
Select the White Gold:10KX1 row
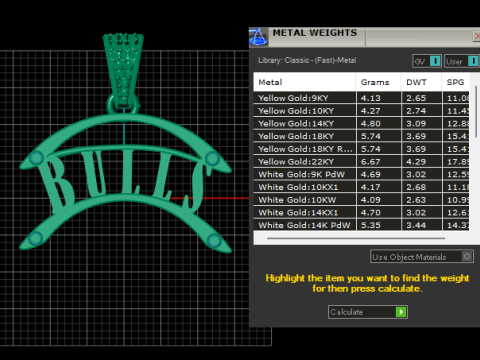[361, 187]
